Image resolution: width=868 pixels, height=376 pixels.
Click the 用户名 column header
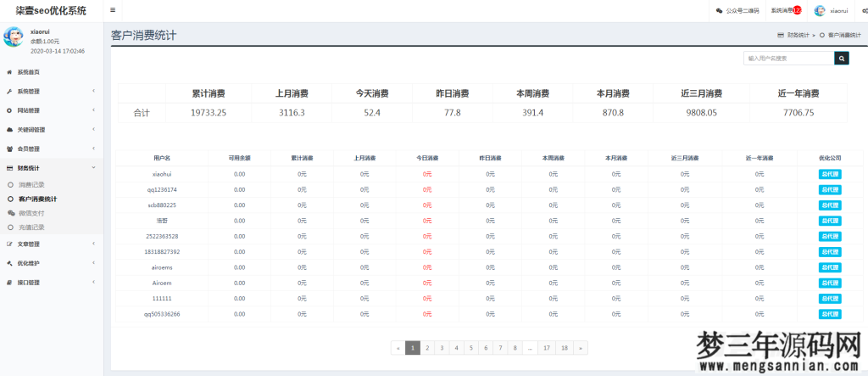click(162, 158)
